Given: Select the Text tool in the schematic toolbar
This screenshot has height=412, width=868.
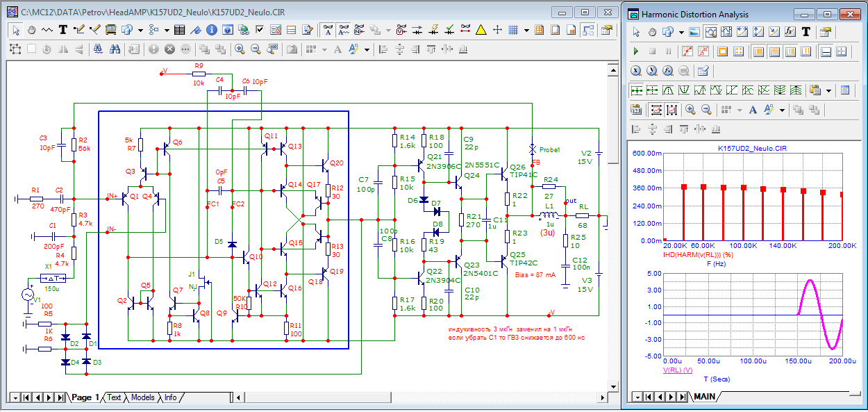Looking at the screenshot, I should [x=62, y=30].
